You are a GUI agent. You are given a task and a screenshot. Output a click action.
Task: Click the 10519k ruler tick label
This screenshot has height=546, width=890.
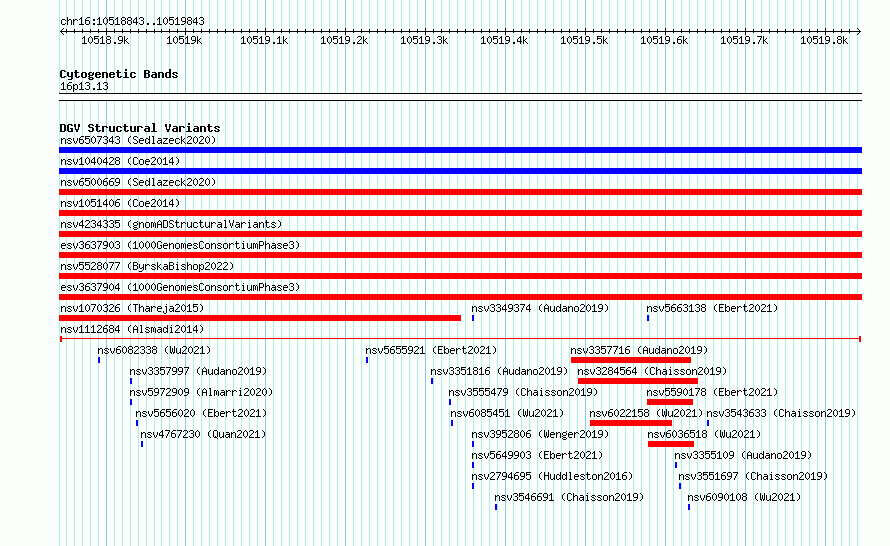tap(184, 40)
